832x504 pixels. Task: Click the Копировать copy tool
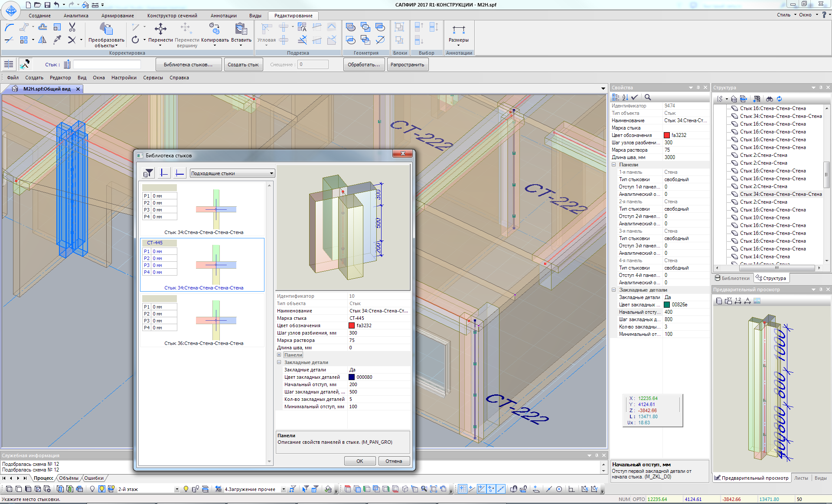215,33
